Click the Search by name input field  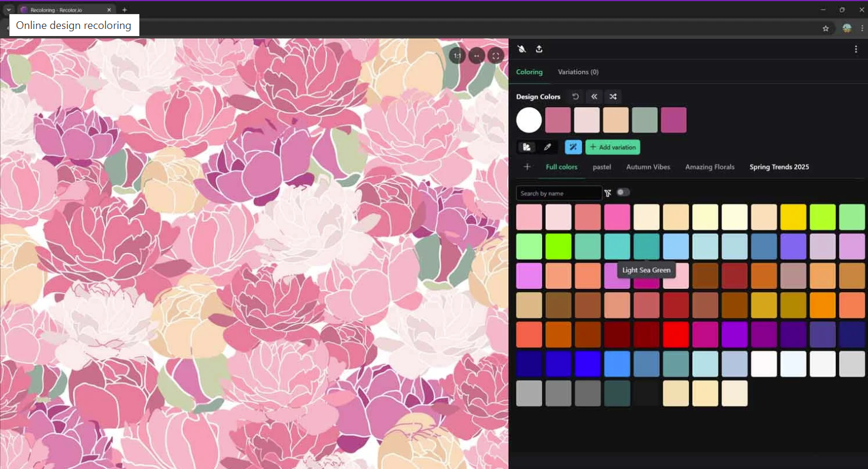click(x=559, y=193)
